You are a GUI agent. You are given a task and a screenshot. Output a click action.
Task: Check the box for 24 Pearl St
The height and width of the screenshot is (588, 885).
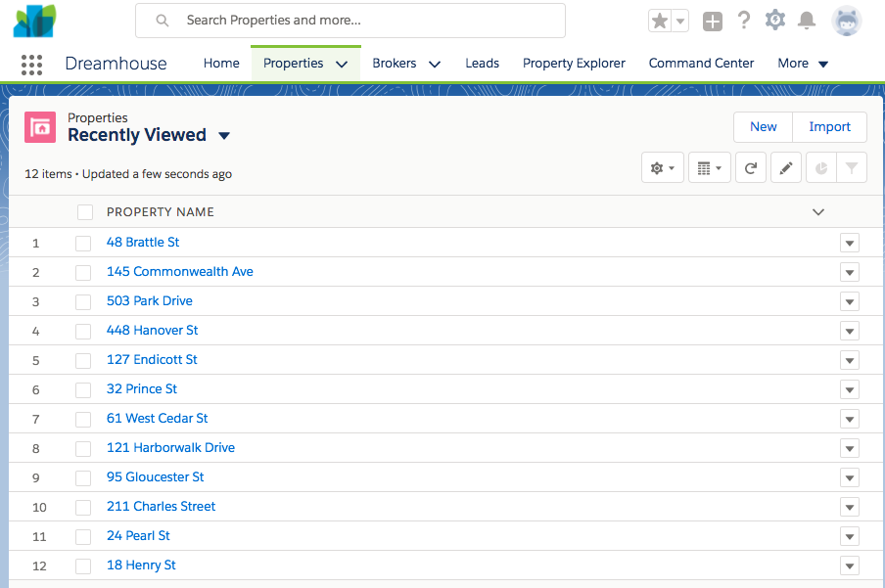pyautogui.click(x=83, y=537)
